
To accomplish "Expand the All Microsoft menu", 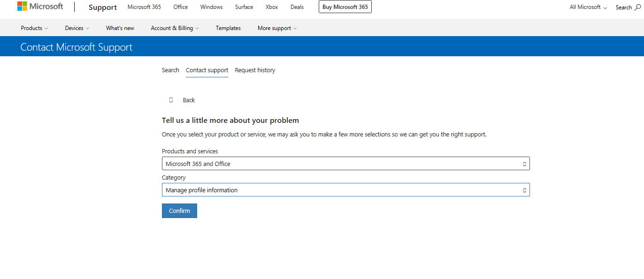I will point(588,7).
